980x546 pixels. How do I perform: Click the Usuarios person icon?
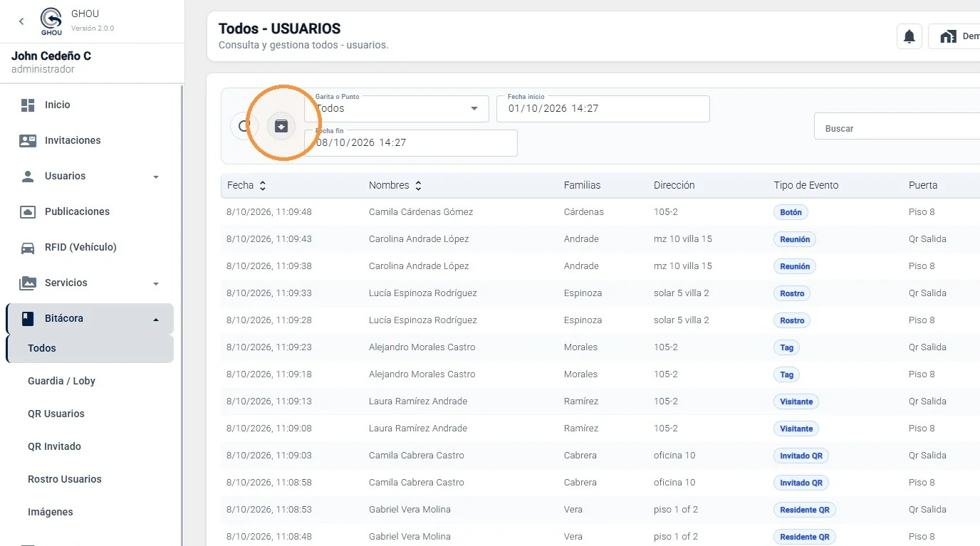28,177
